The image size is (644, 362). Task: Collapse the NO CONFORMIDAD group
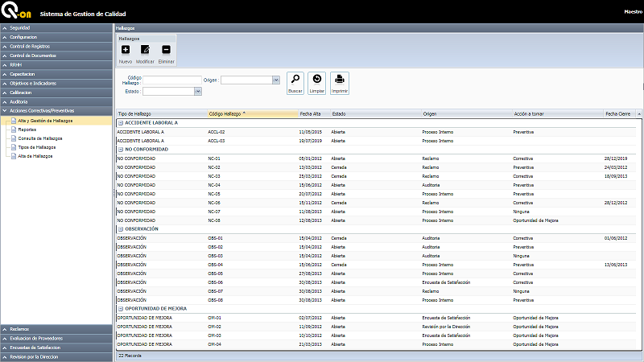pos(119,149)
